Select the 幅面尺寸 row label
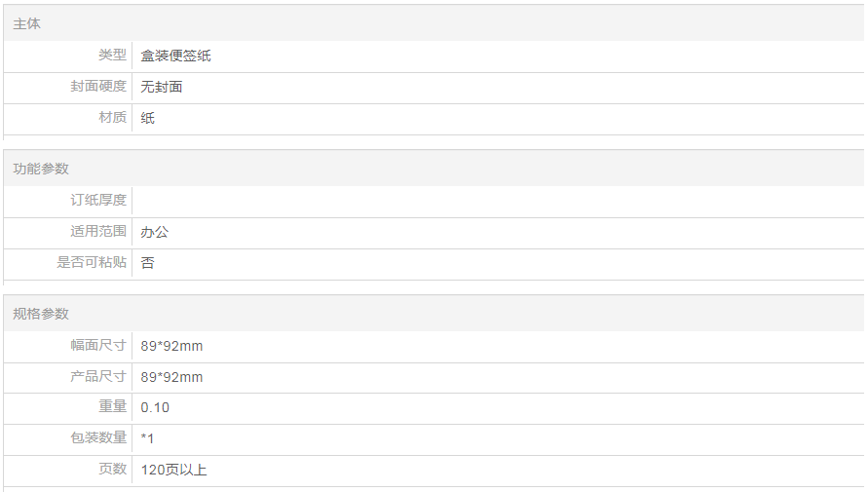Screen dimensions: 868x492 [98, 346]
